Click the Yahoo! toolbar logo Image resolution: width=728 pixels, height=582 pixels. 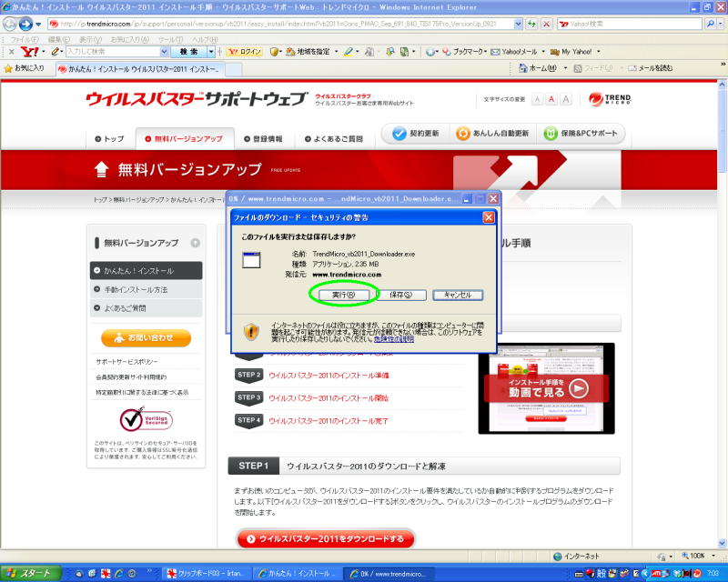click(x=30, y=52)
